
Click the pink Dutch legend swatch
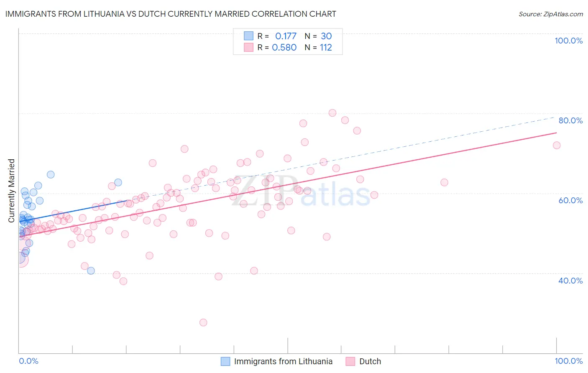point(350,361)
